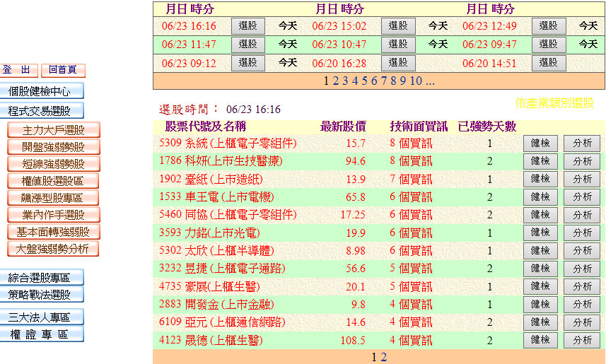The image size is (606, 364).
Task: Click 股票代號及名稱 column header
Action: [206, 127]
